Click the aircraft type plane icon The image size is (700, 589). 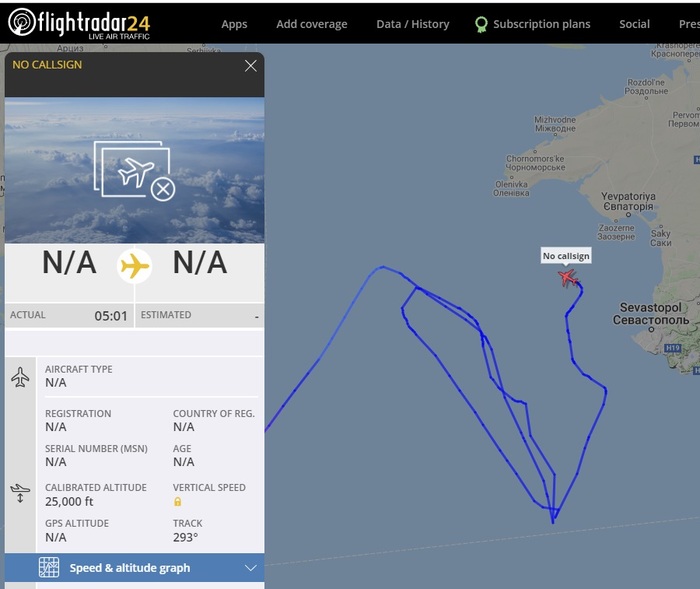tap(20, 377)
